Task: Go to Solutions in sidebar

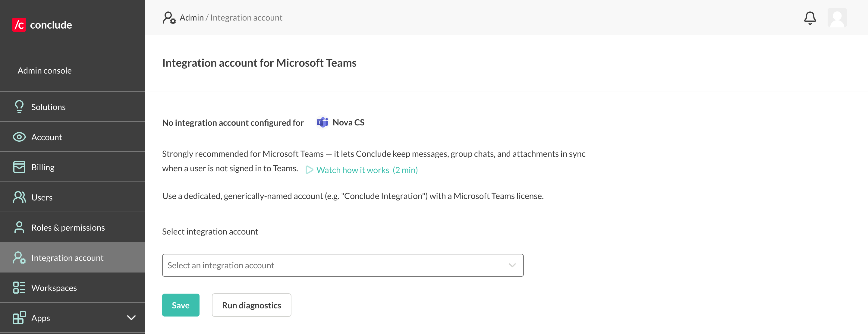Action: pyautogui.click(x=72, y=107)
